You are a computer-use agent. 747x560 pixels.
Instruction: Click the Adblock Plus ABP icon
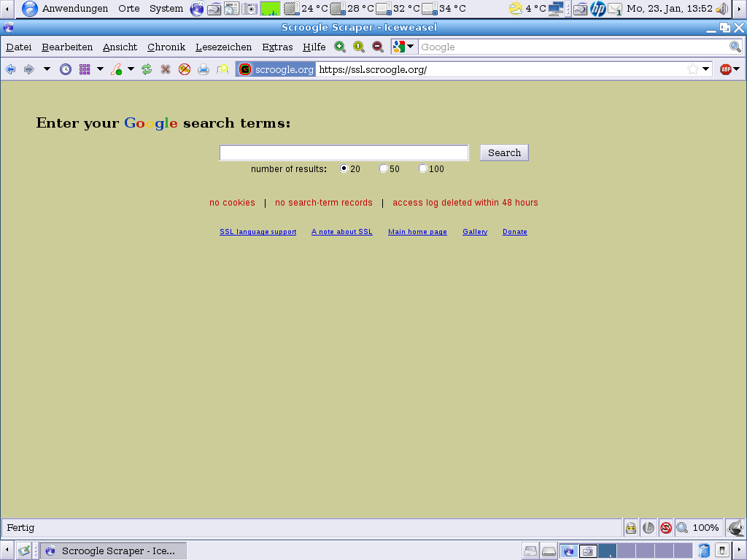click(x=726, y=69)
